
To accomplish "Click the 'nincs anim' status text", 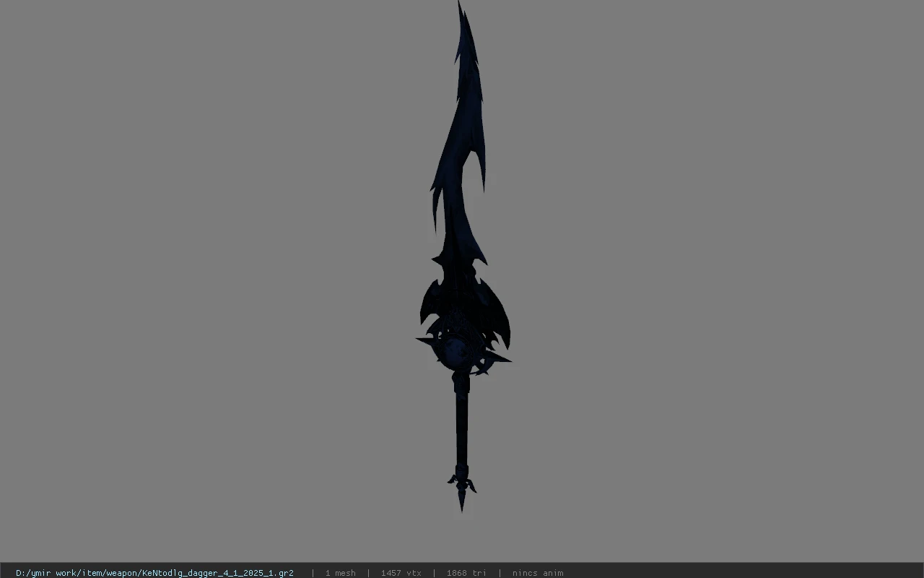I will [538, 573].
